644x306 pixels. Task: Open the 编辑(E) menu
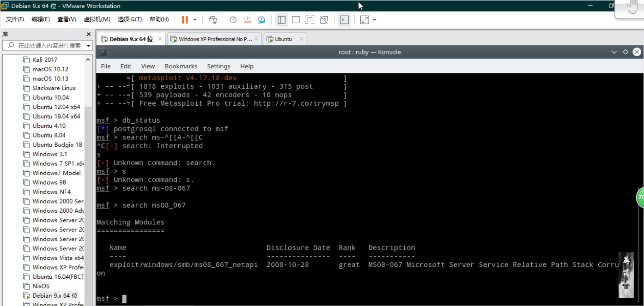[41, 19]
